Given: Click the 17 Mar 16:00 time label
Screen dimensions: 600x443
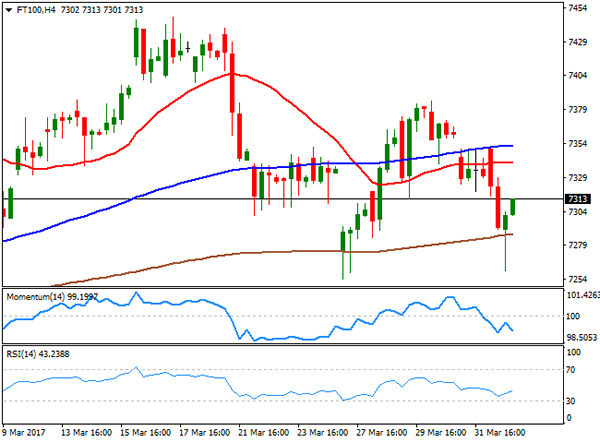Looking at the screenshot, I should click(205, 433).
